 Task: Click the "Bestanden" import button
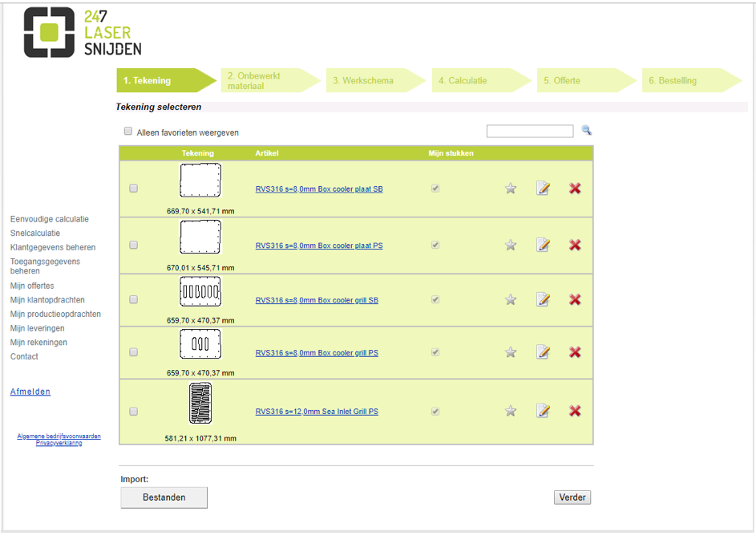tap(164, 497)
